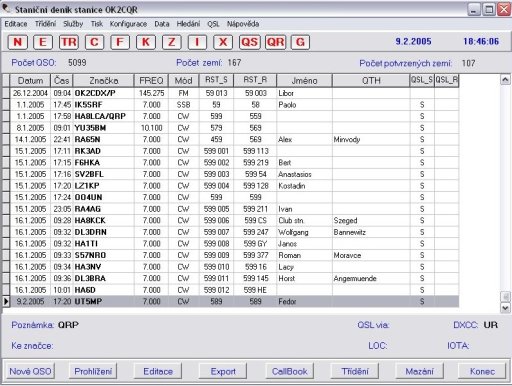Select callsign UT5MP in highlighted row
The width and height of the screenshot is (512, 386).
pos(88,301)
